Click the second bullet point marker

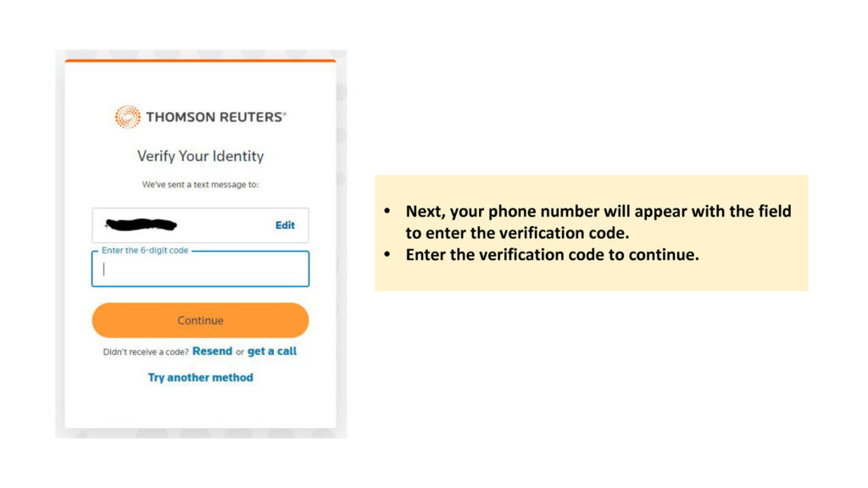tap(388, 254)
